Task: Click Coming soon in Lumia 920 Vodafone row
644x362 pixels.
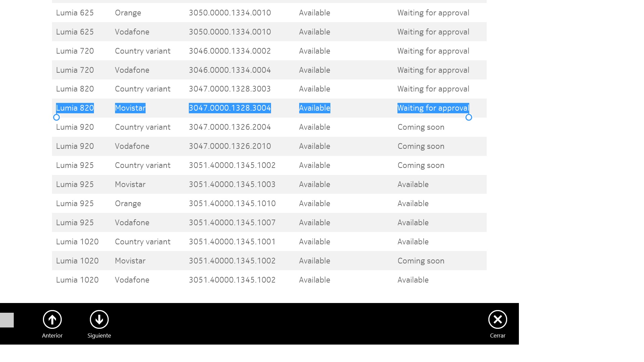Action: click(421, 146)
